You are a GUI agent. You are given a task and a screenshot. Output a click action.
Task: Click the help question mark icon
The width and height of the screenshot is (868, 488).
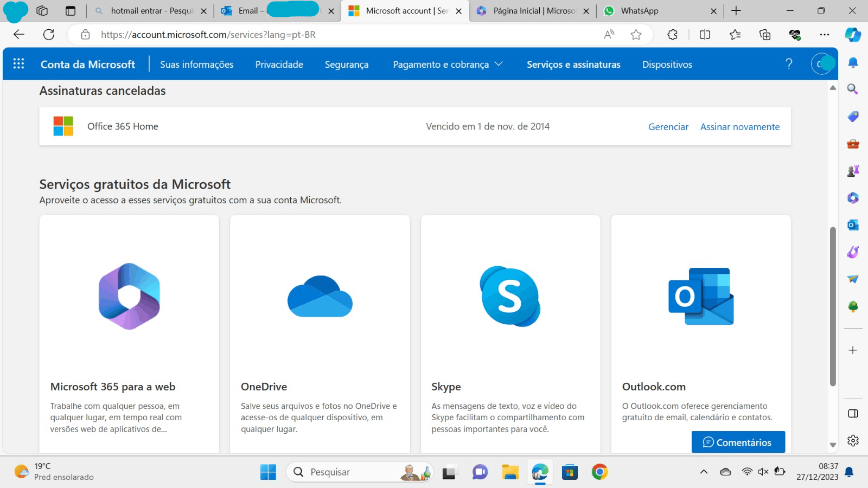click(x=789, y=64)
